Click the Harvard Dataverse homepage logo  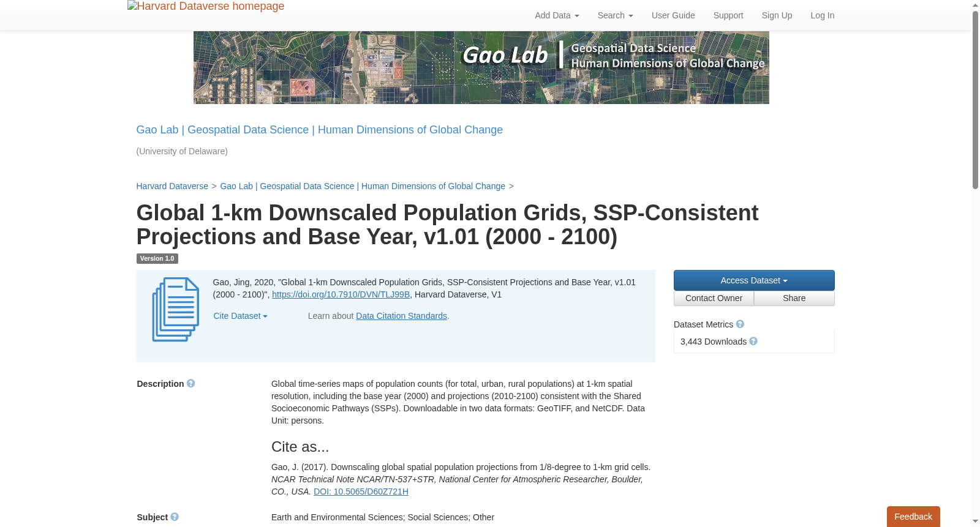coord(206,7)
